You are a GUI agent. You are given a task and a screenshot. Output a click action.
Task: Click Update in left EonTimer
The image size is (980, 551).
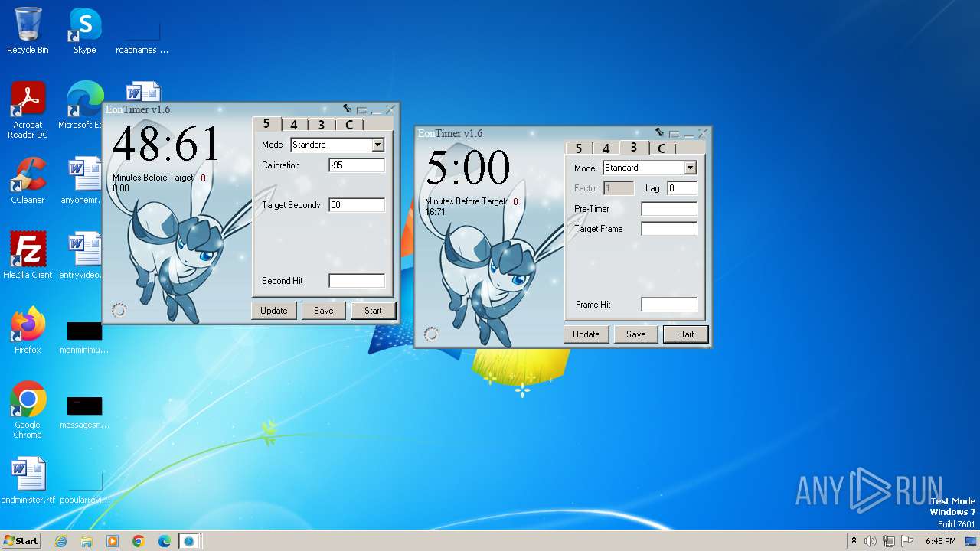tap(273, 310)
